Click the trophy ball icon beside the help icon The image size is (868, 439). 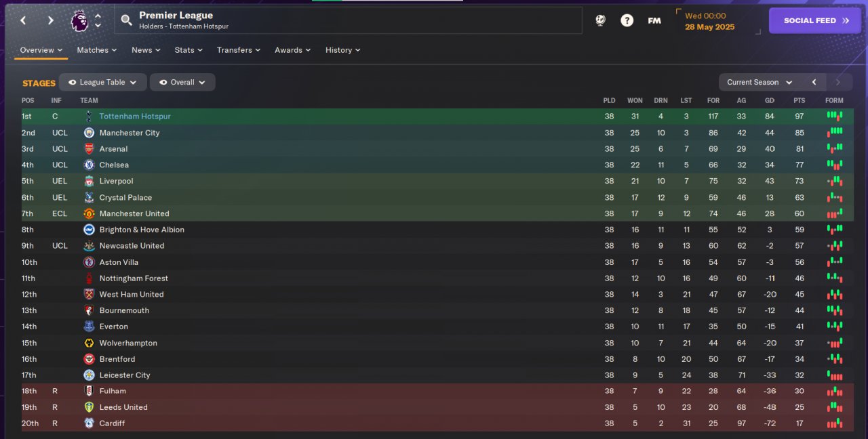tap(600, 20)
